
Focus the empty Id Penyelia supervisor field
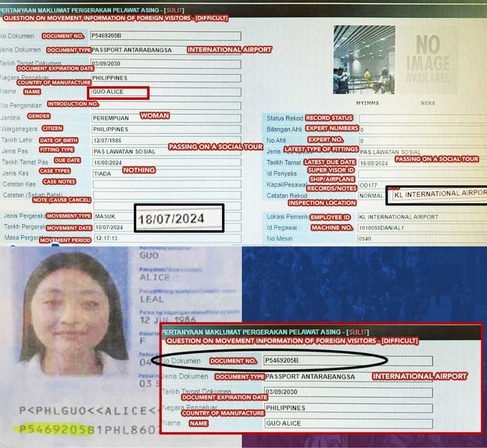(x=422, y=174)
